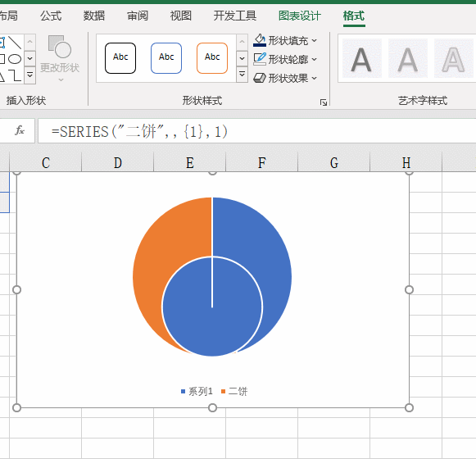The image size is (476, 459).
Task: Apply the black outline Abc shape style
Action: [x=120, y=58]
